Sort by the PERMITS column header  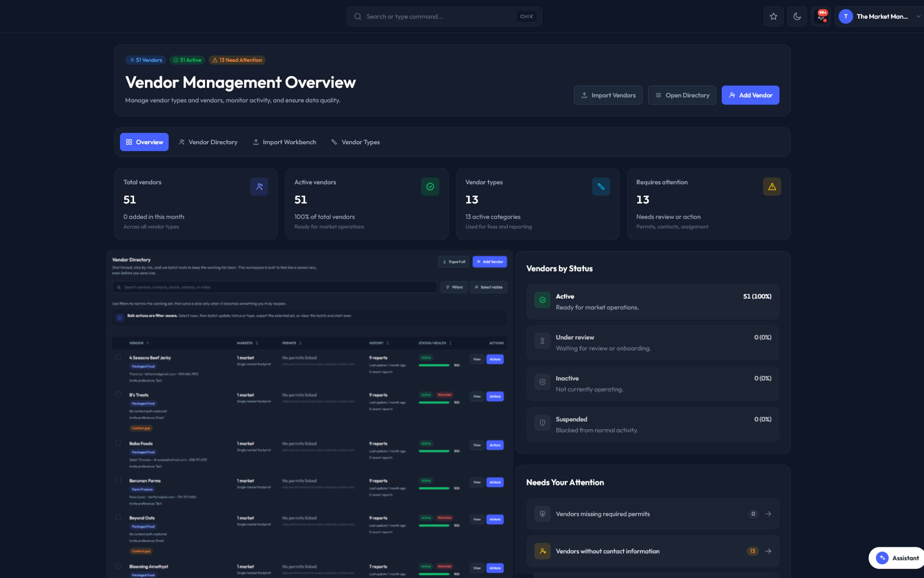pos(292,343)
